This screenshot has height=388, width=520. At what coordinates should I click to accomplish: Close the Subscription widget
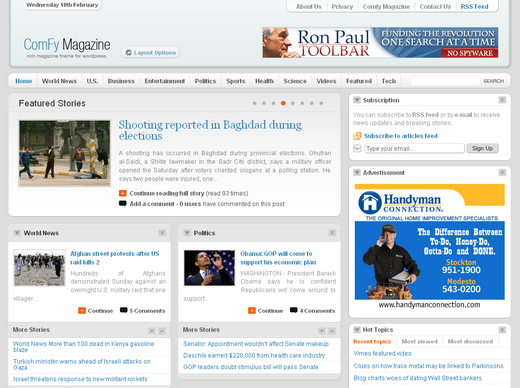coord(502,100)
